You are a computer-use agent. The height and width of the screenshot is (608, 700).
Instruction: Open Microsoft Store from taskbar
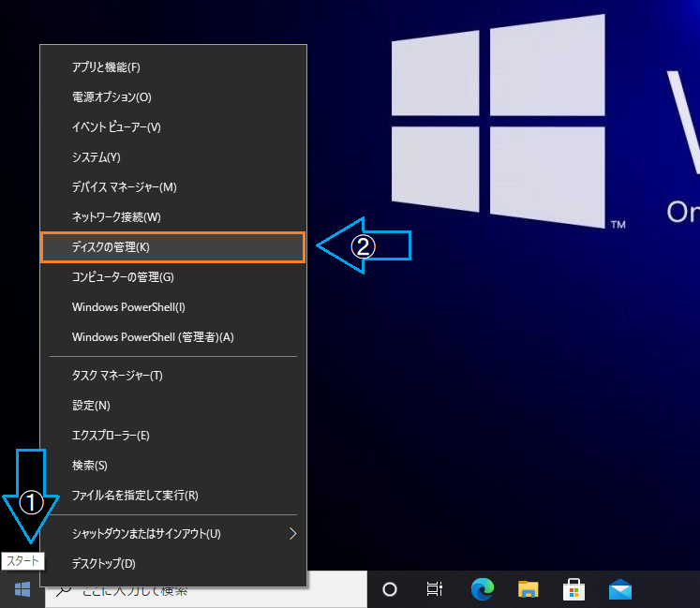[x=574, y=589]
